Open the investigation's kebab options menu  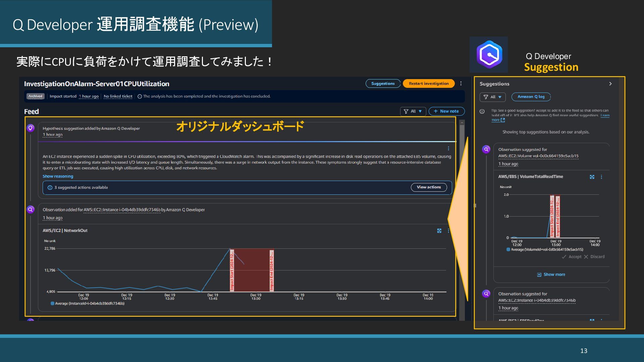pos(461,83)
